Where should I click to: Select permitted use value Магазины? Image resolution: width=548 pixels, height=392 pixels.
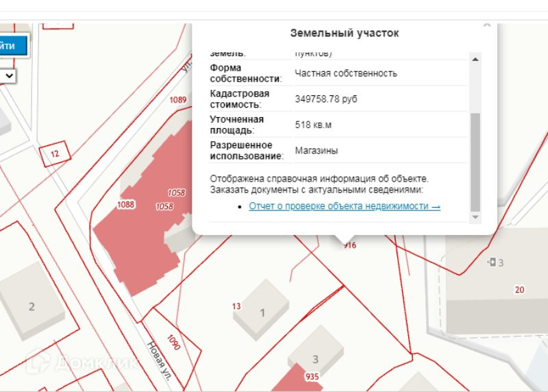tap(316, 151)
